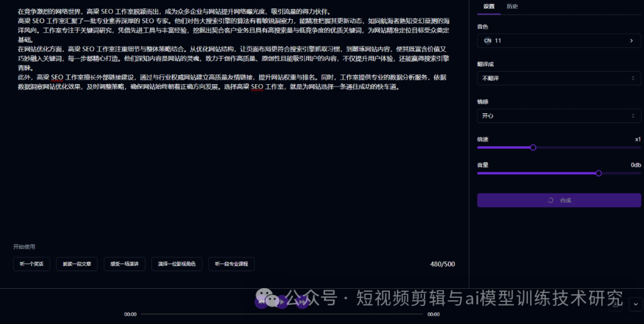This screenshot has height=324, width=644.
Task: Switch to the 历史 tab
Action: (512, 6)
